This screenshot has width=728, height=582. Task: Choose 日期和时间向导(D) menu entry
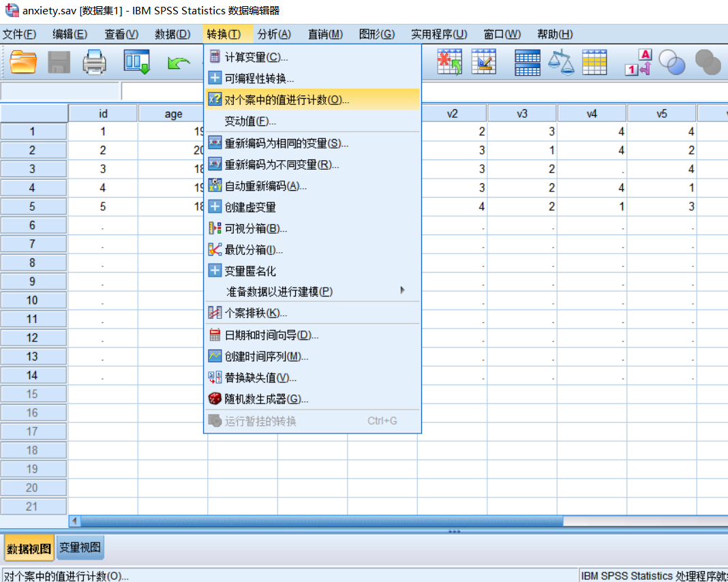coord(312,335)
